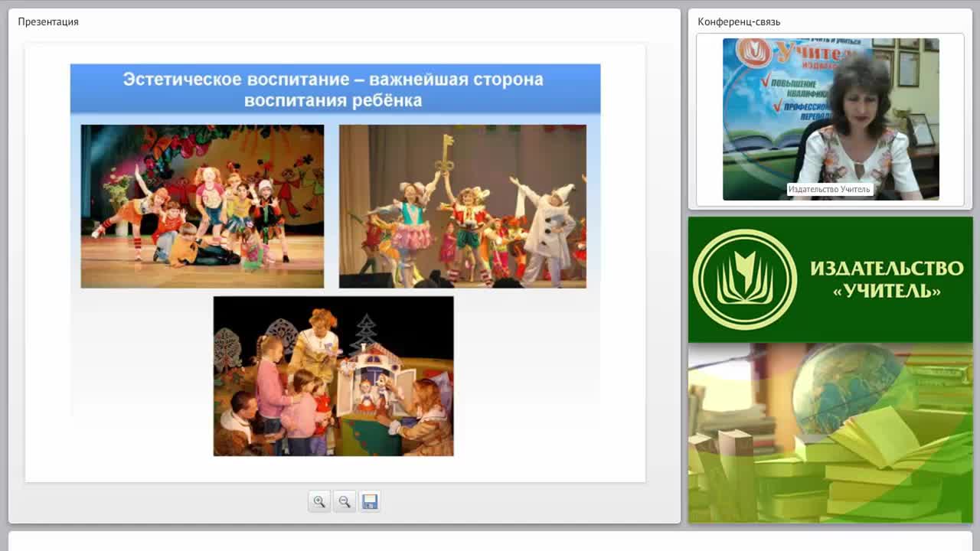
Task: Zoom out of the presentation slide
Action: click(x=345, y=501)
